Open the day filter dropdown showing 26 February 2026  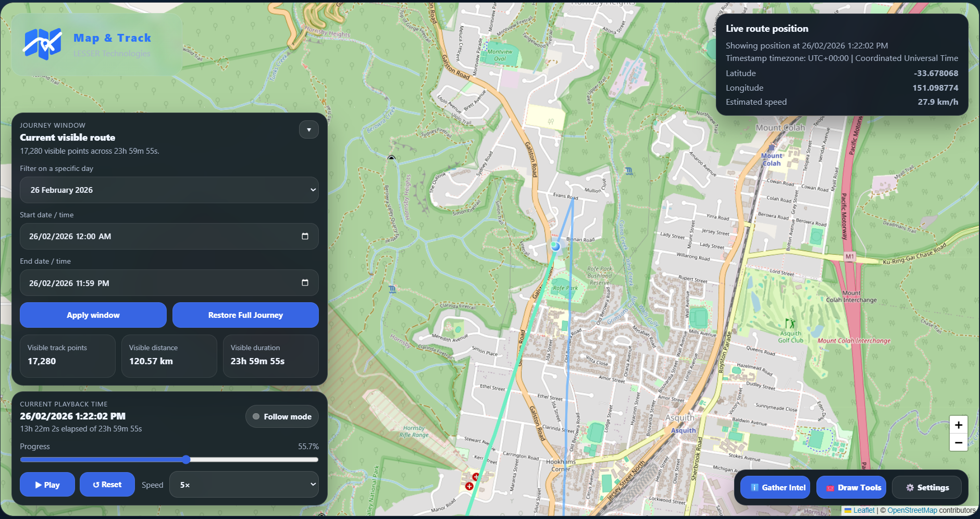(169, 190)
